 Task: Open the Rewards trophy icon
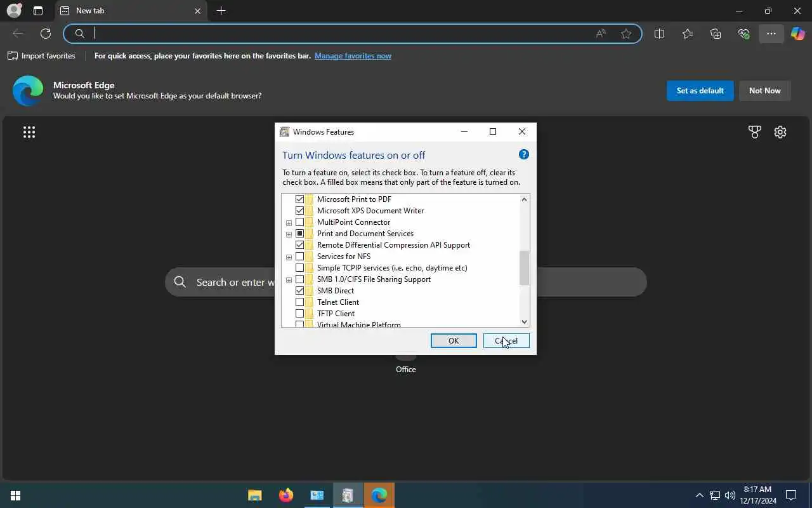coord(754,132)
